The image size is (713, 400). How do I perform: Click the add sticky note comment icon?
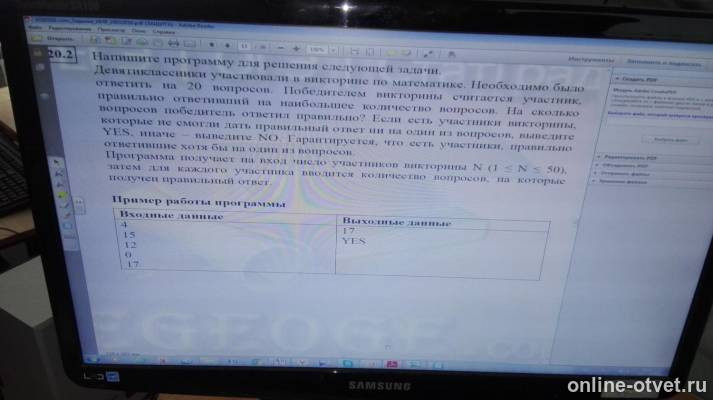pos(391,52)
